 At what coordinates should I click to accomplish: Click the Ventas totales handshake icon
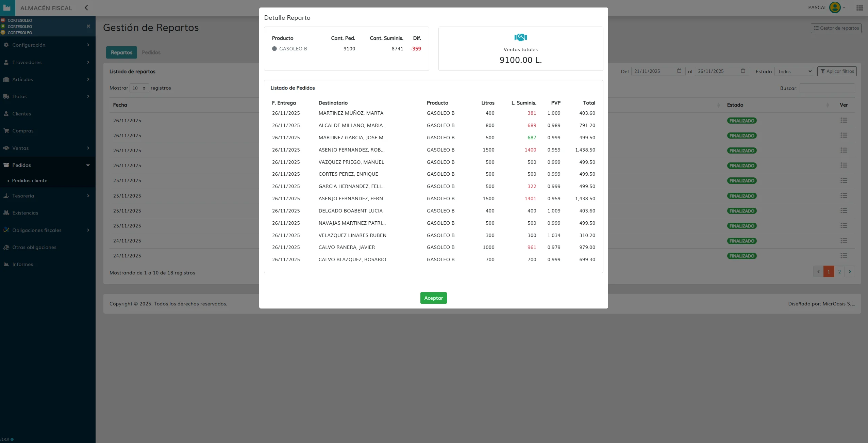520,37
